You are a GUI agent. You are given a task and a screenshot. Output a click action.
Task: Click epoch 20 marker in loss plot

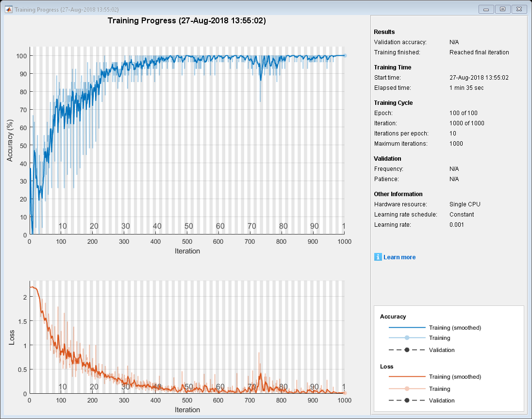[94, 387]
